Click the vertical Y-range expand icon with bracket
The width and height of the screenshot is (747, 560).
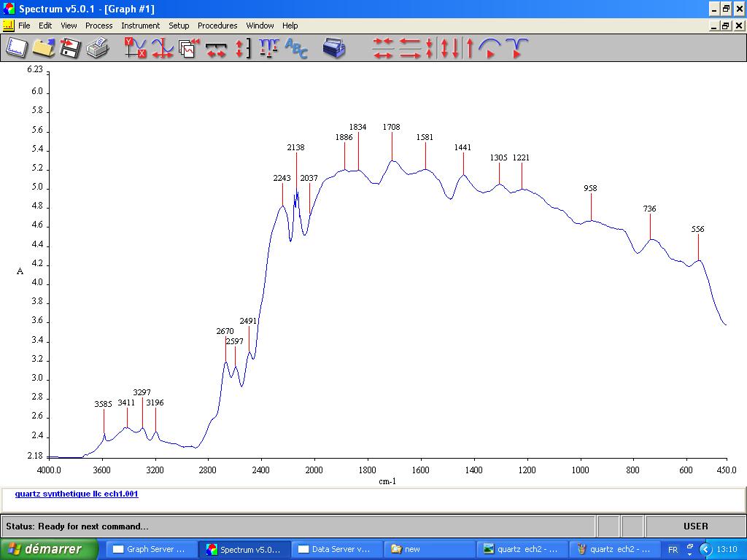click(x=242, y=48)
